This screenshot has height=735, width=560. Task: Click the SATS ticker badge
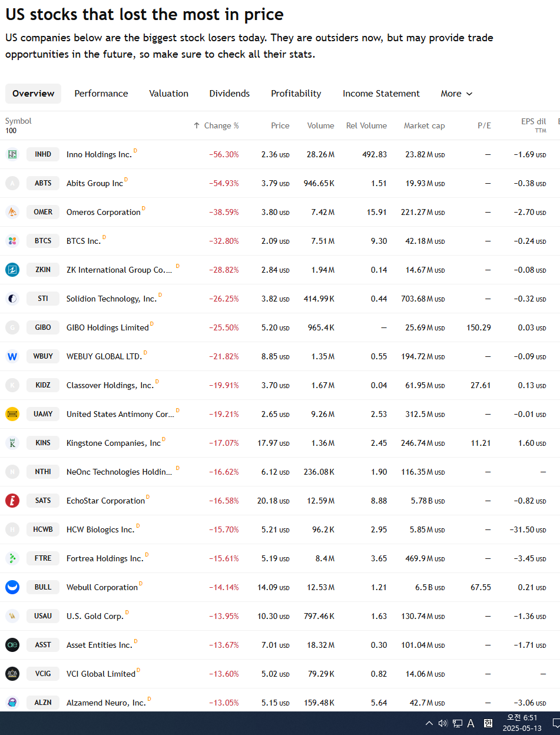pos(43,501)
